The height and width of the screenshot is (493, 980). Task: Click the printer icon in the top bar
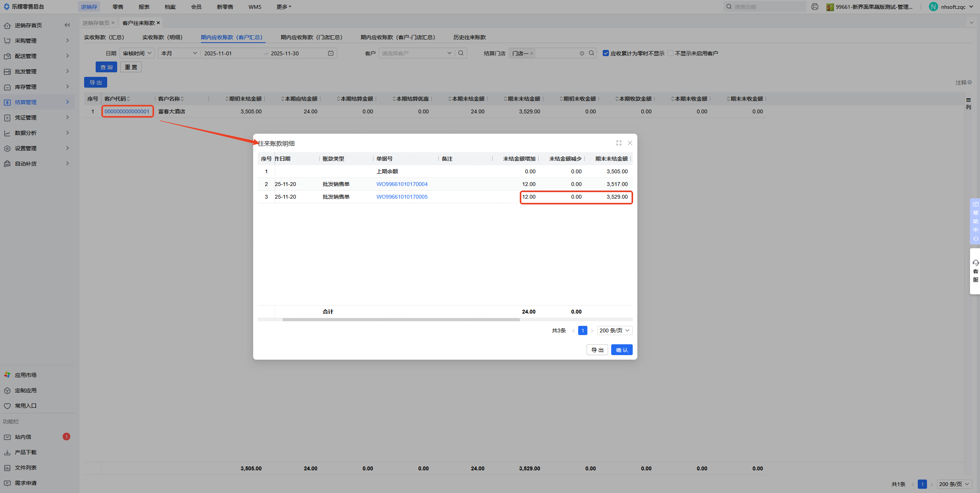click(814, 7)
